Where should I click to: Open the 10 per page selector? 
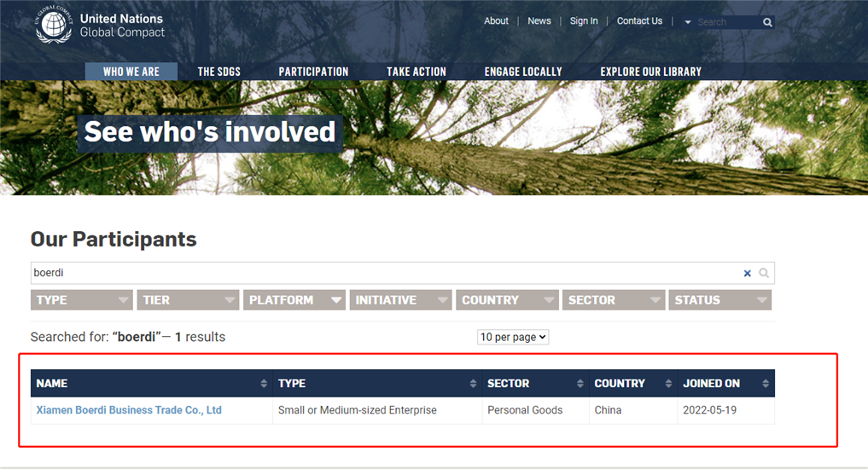click(x=513, y=337)
